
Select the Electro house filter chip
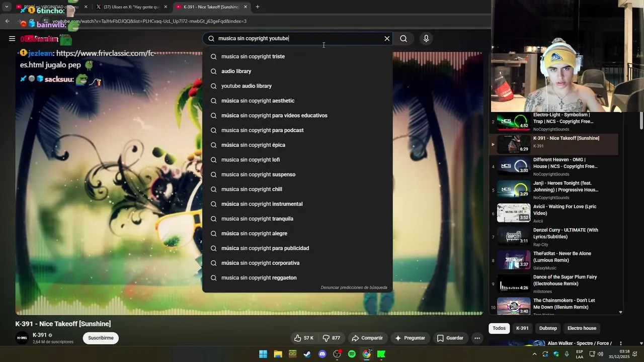(x=582, y=328)
